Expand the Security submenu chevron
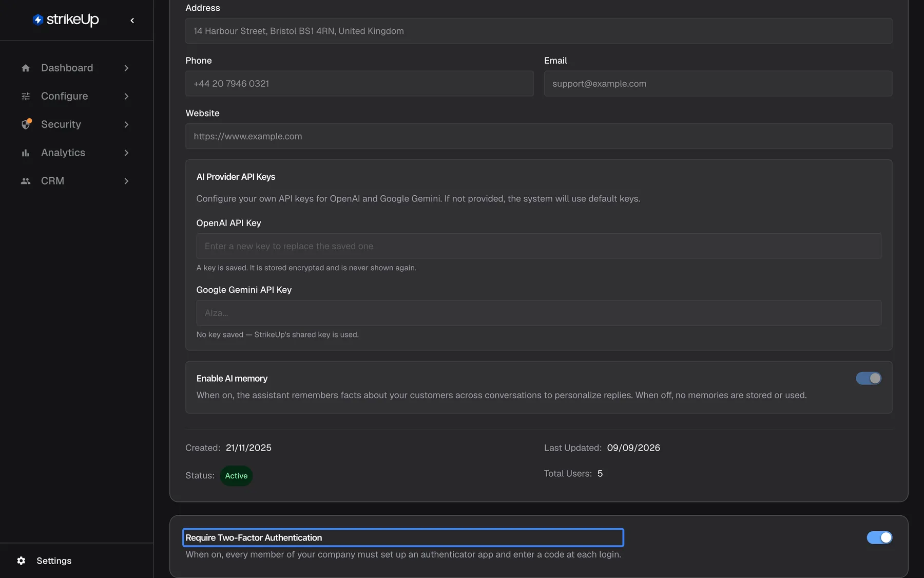The width and height of the screenshot is (924, 578). (126, 124)
